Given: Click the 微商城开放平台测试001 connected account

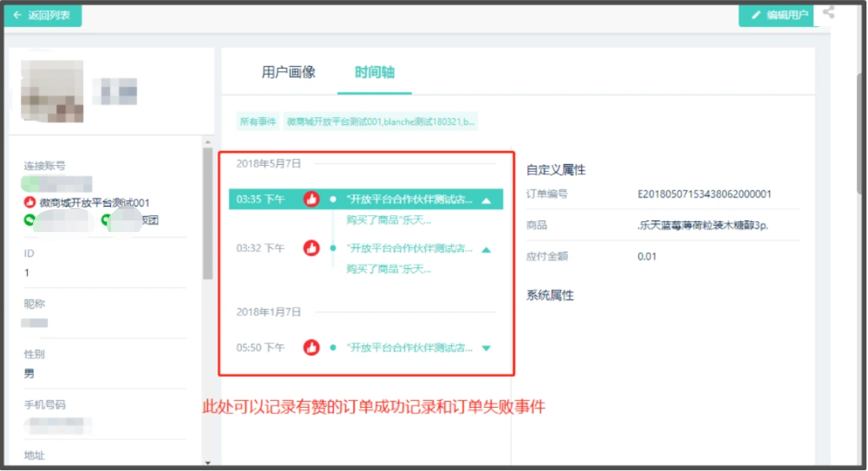Looking at the screenshot, I should pos(94,203).
